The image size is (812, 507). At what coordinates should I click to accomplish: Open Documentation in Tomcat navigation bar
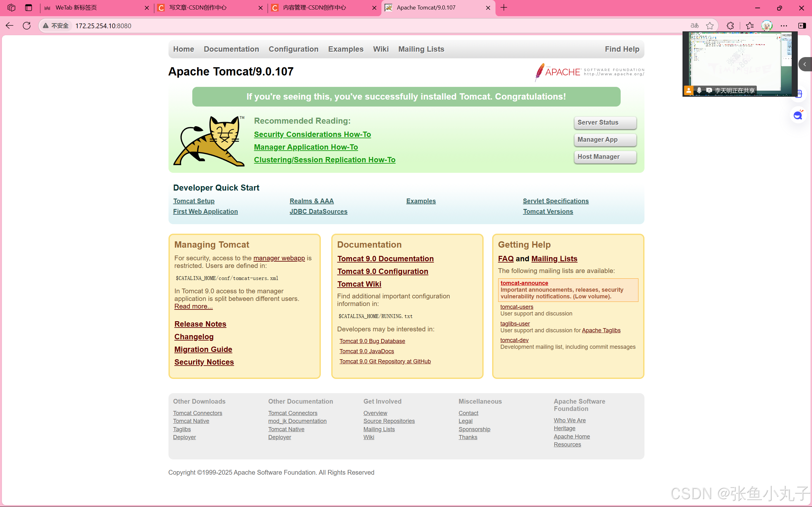pyautogui.click(x=231, y=49)
